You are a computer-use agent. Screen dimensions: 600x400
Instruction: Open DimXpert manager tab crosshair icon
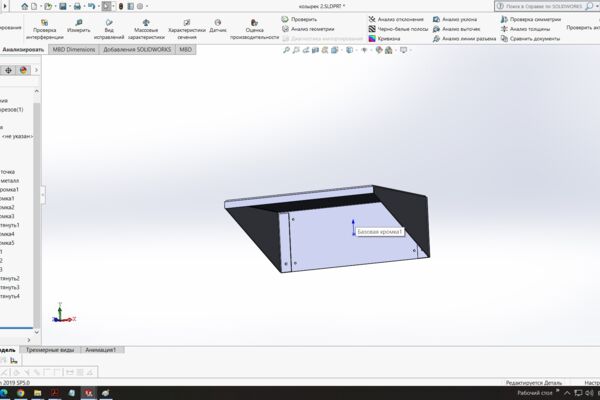point(8,70)
